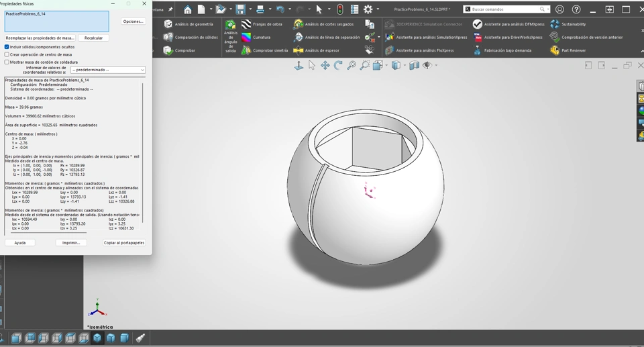Open Part Reviewer
The image size is (644, 347).
(x=555, y=50)
